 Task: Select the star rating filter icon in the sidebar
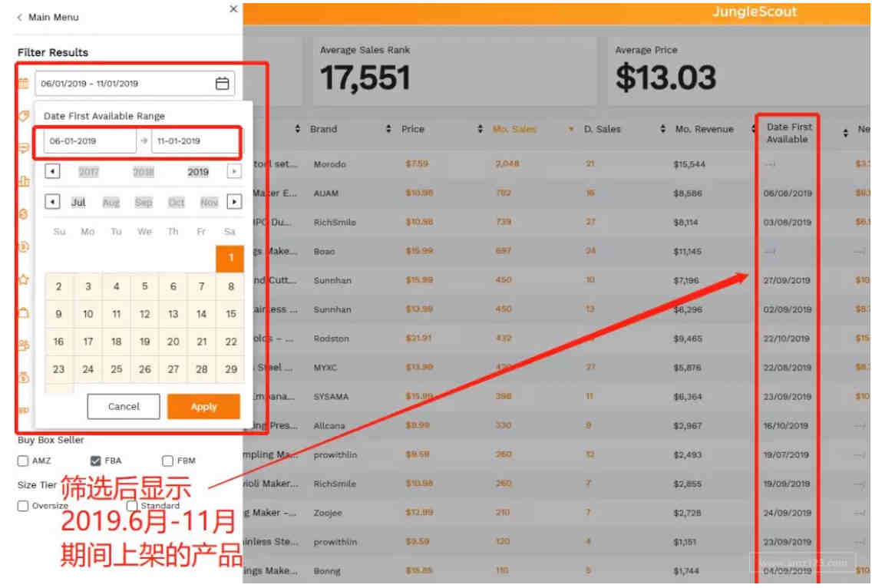tap(23, 279)
